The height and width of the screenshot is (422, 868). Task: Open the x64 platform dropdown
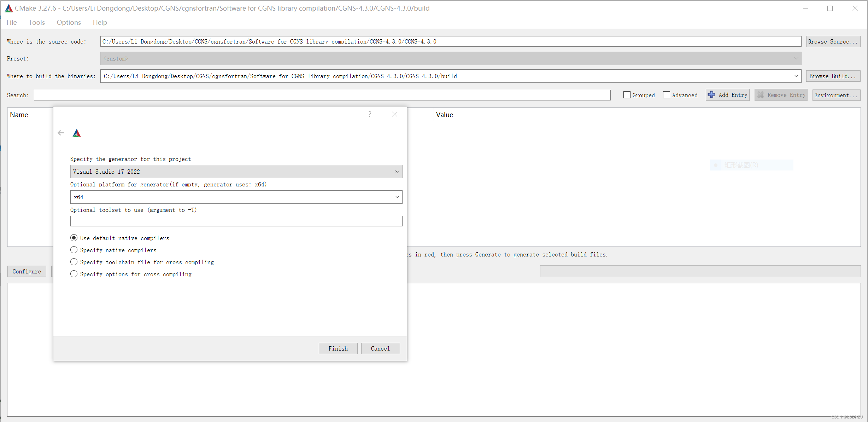point(236,197)
